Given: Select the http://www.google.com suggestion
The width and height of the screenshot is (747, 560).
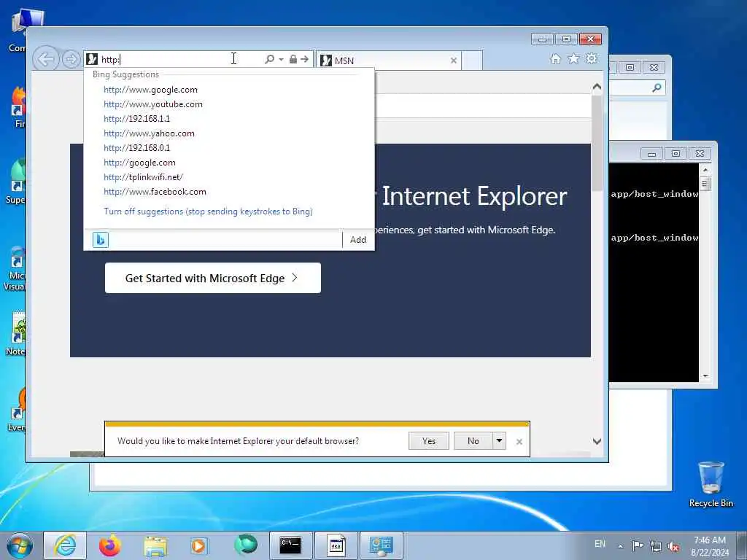Looking at the screenshot, I should (x=150, y=90).
